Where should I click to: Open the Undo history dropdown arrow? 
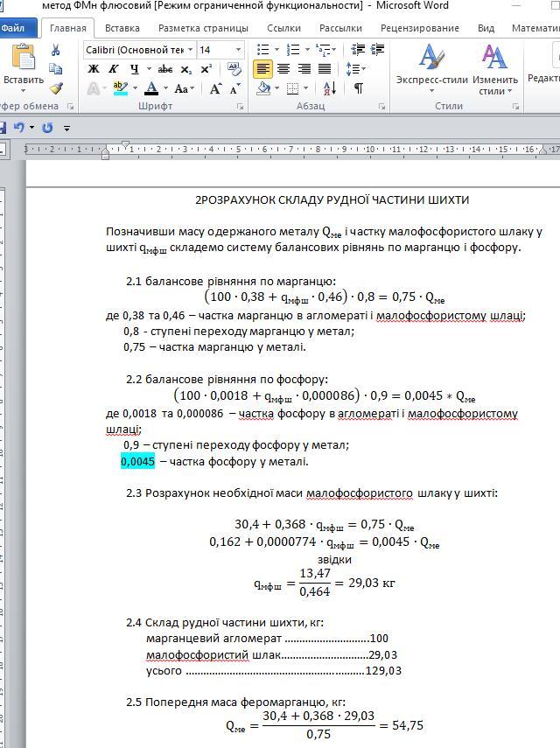[x=32, y=128]
